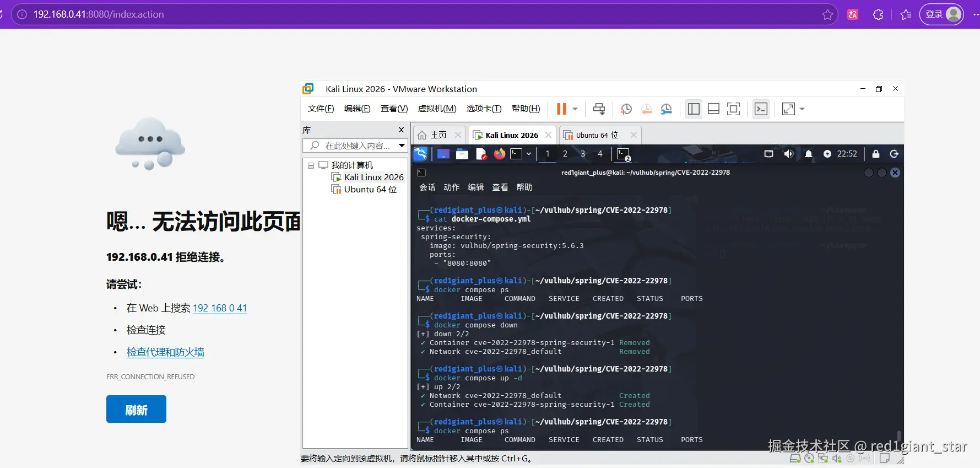Image resolution: width=980 pixels, height=468 pixels.
Task: Close the Kali Linux 2026 tab
Action: 548,135
